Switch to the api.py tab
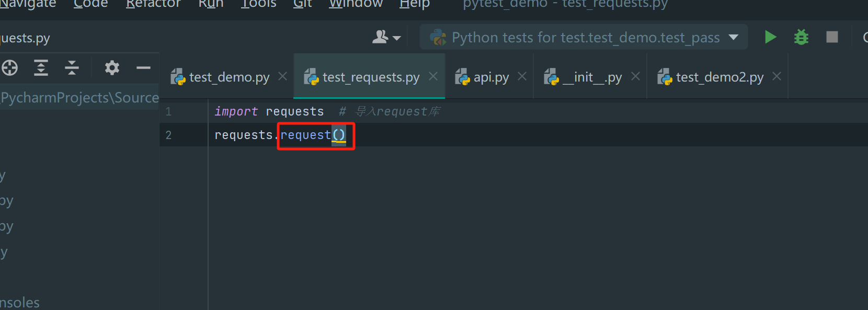This screenshot has height=310, width=868. [x=490, y=76]
